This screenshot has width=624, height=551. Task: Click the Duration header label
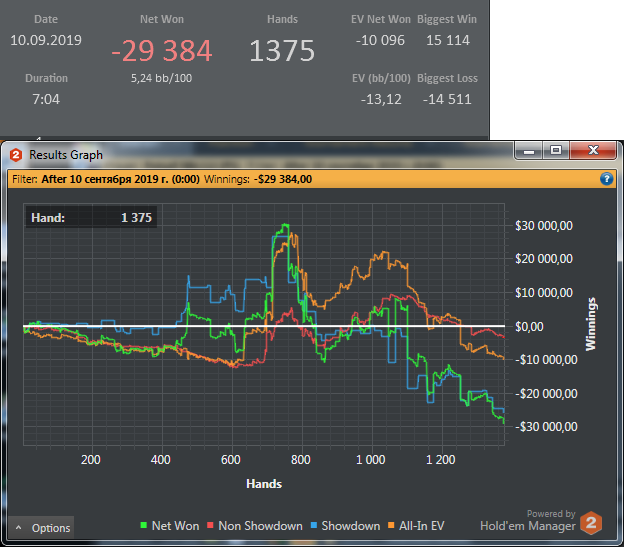47,78
